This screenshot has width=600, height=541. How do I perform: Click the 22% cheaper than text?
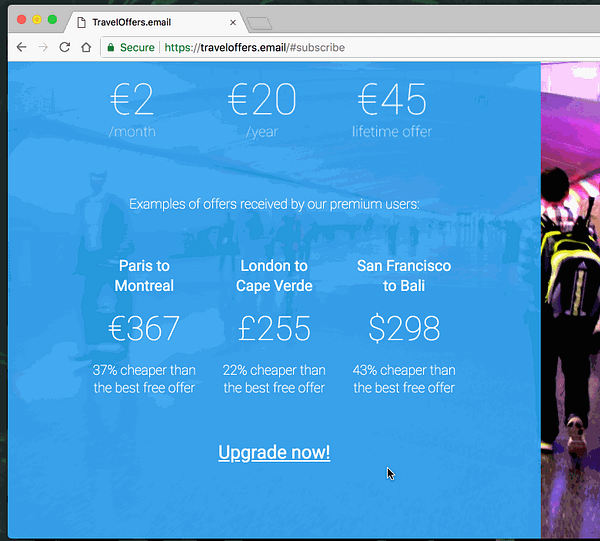click(x=274, y=370)
